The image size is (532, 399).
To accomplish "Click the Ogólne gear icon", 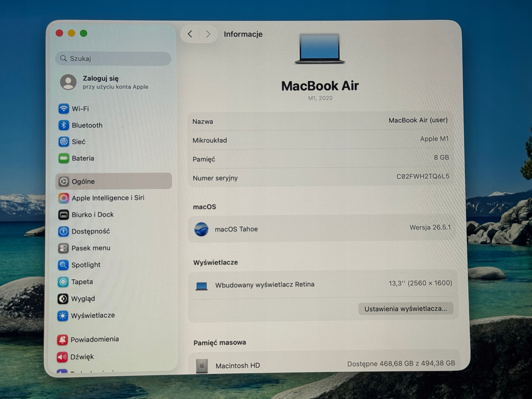I will coord(64,181).
